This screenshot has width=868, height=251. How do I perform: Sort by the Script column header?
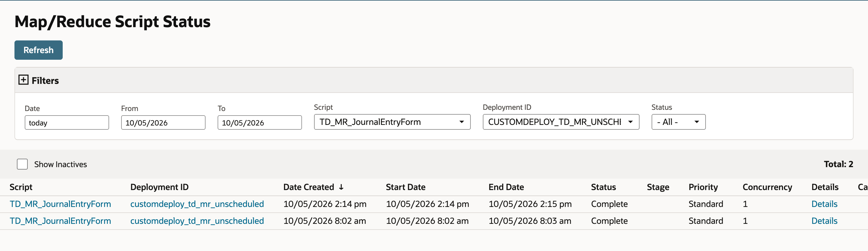click(21, 187)
